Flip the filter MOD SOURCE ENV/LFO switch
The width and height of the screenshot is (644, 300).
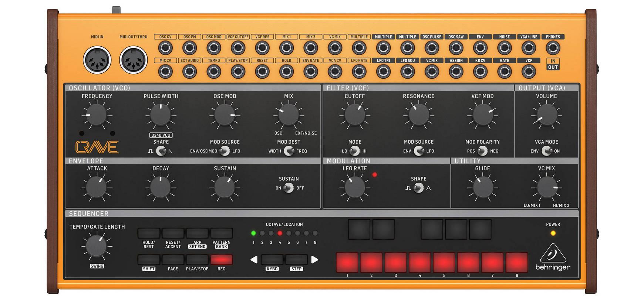419,151
